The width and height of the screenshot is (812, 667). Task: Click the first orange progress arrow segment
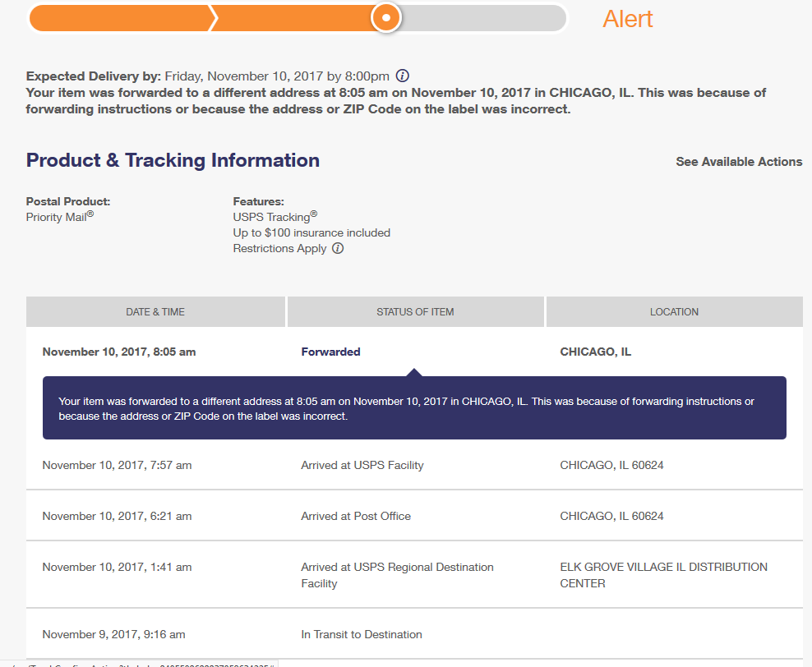pyautogui.click(x=122, y=18)
